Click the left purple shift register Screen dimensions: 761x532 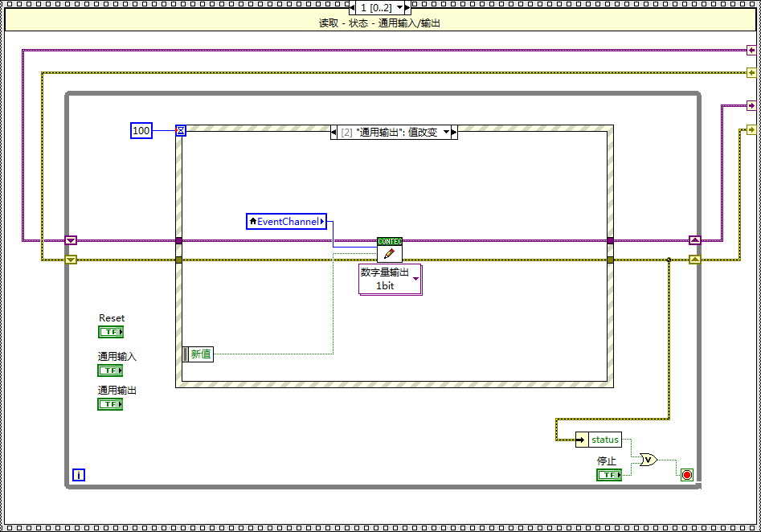pos(71,240)
